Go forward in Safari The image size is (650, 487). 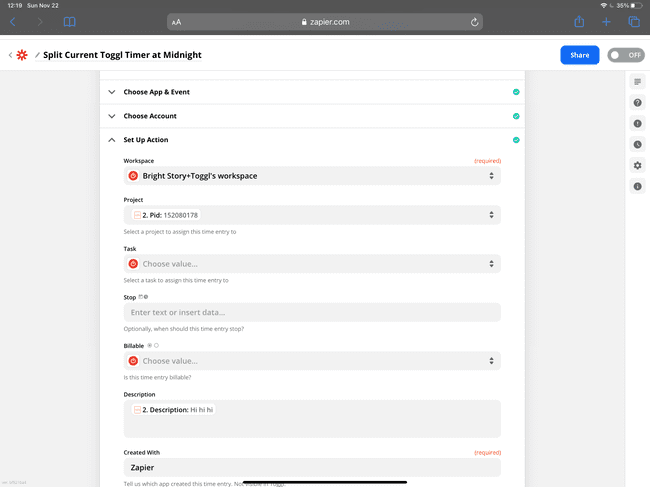(40, 22)
